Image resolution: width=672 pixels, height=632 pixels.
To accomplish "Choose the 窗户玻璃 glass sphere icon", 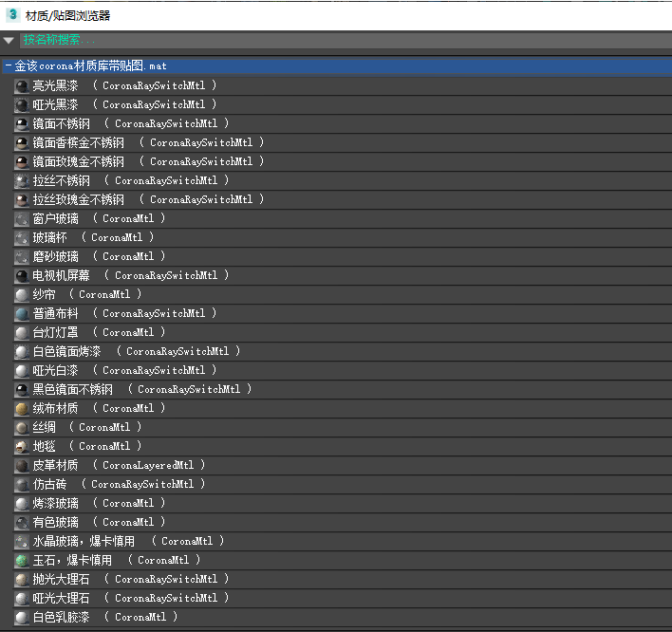I will pos(22,219).
